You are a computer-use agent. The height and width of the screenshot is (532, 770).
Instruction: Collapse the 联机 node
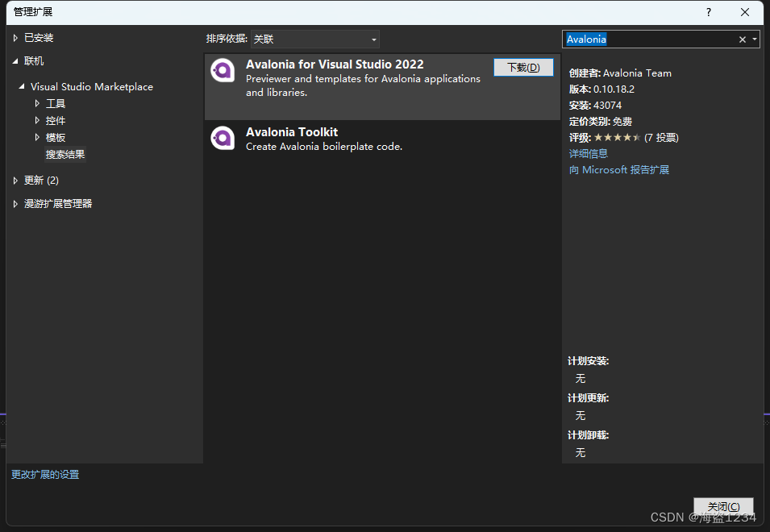coord(15,60)
